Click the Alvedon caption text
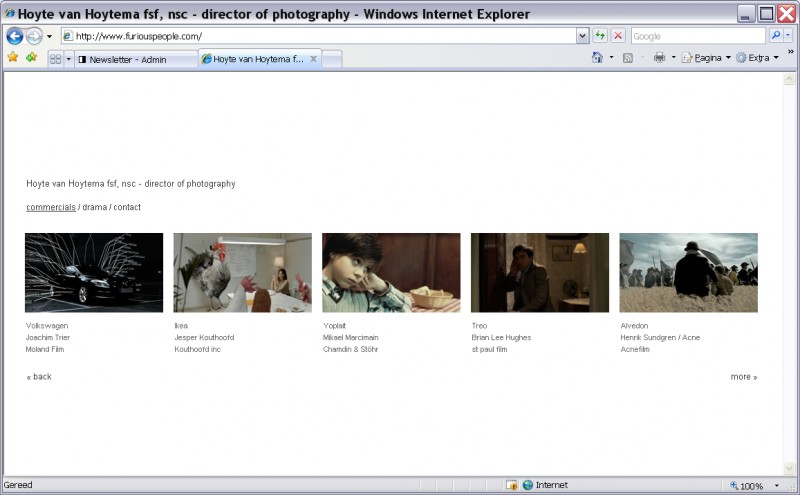 634,326
